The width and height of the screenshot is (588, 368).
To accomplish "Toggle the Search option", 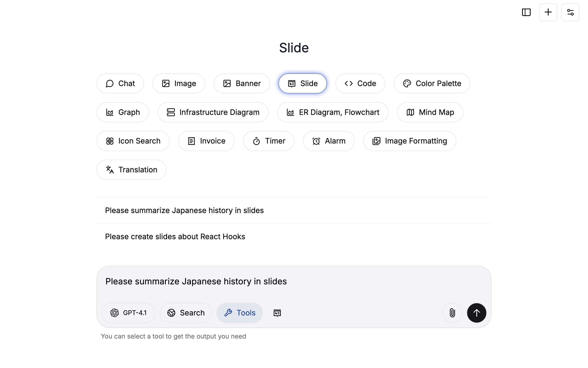I will click(186, 313).
